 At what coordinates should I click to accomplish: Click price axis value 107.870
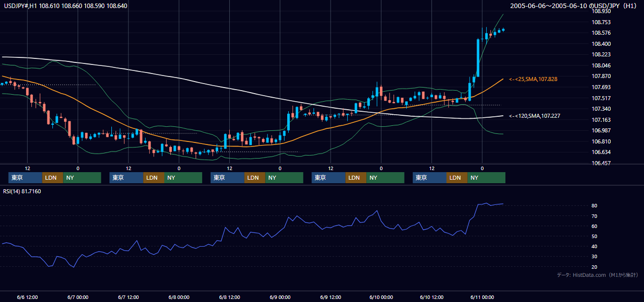click(602, 76)
